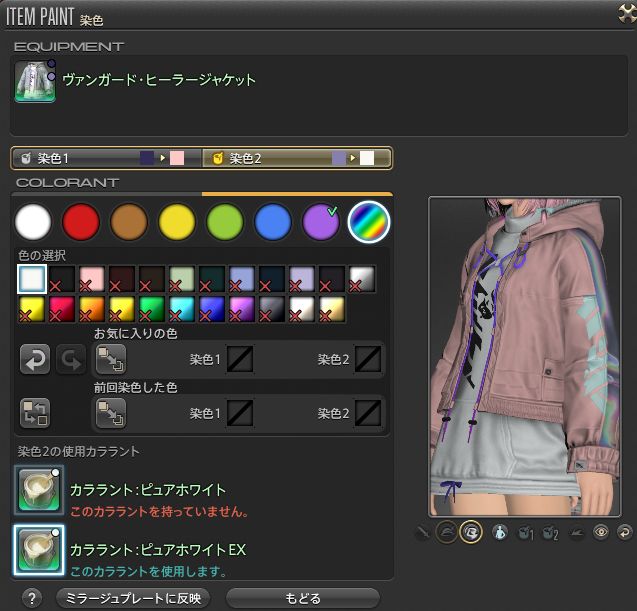
Task: Click the swap dye channels icon
Action: (35, 412)
